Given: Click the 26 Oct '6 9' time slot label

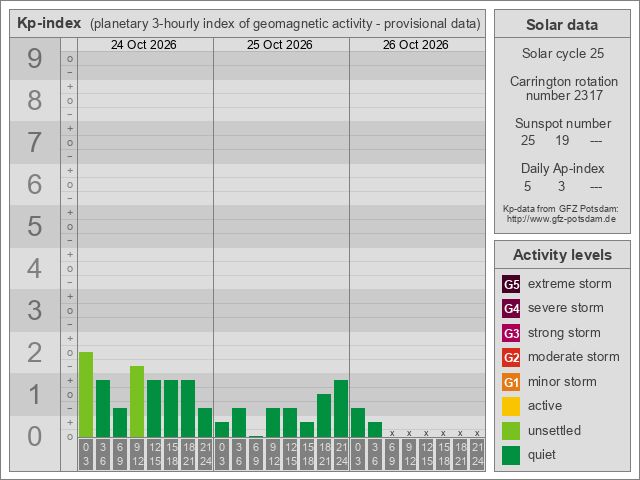Looking at the screenshot, I should pos(392,454).
